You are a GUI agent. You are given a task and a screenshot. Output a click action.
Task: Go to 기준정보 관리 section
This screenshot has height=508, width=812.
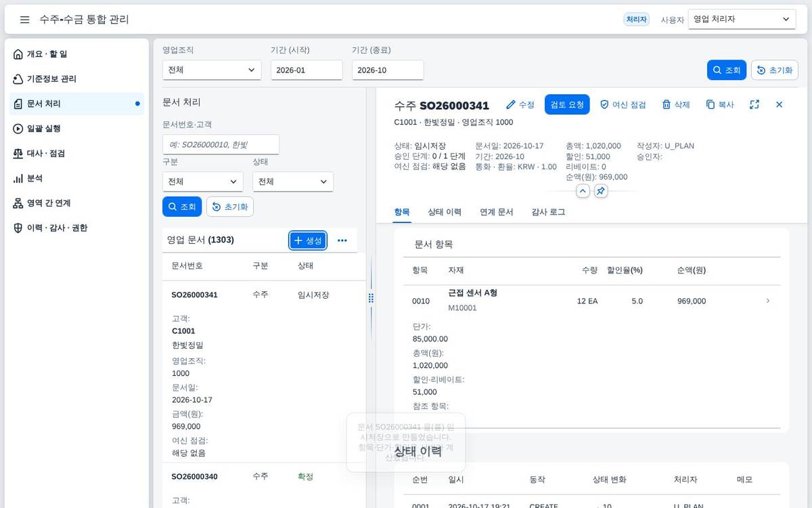click(78, 79)
